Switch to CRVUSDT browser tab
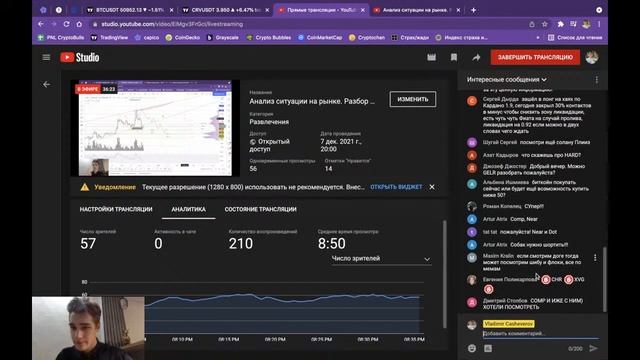 point(225,10)
